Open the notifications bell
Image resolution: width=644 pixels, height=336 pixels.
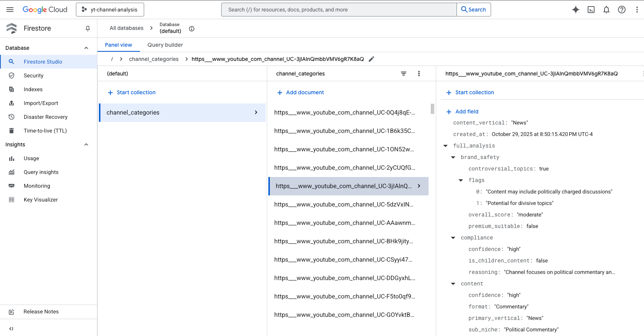pyautogui.click(x=606, y=10)
